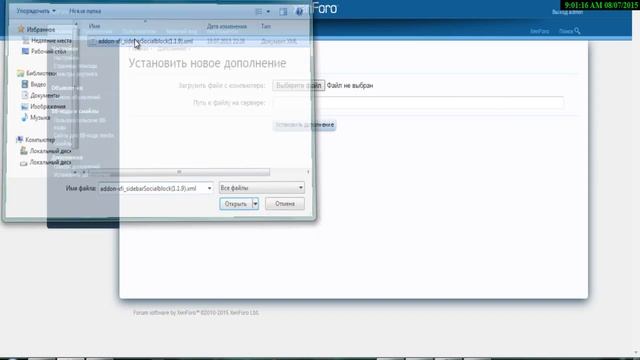
Task: Click the Отмена button
Action: click(284, 204)
